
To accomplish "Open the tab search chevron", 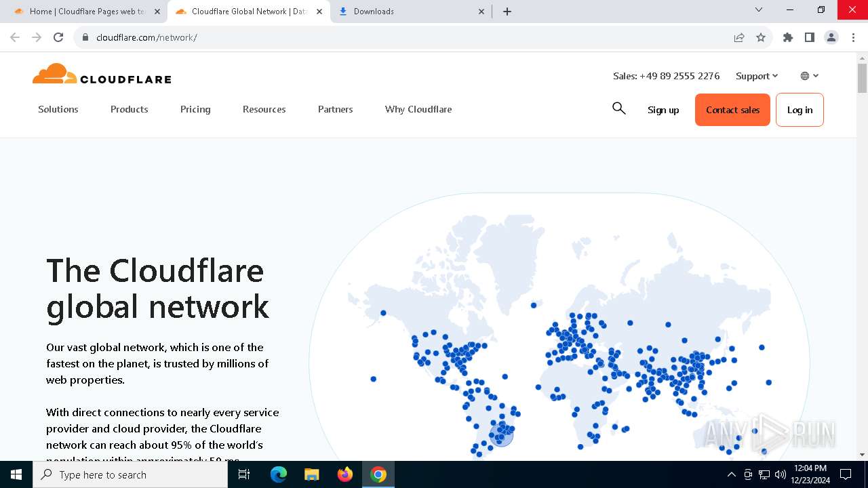I will (x=759, y=9).
